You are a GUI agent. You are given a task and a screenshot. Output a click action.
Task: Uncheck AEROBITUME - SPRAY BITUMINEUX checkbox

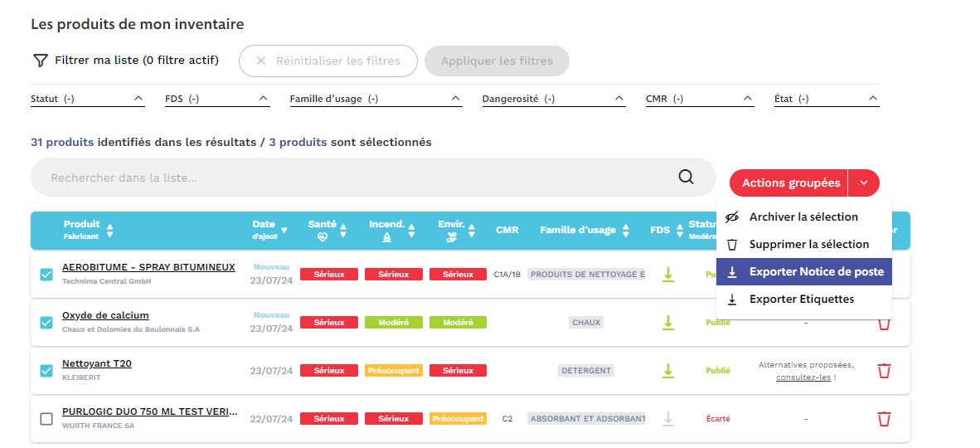pos(46,275)
